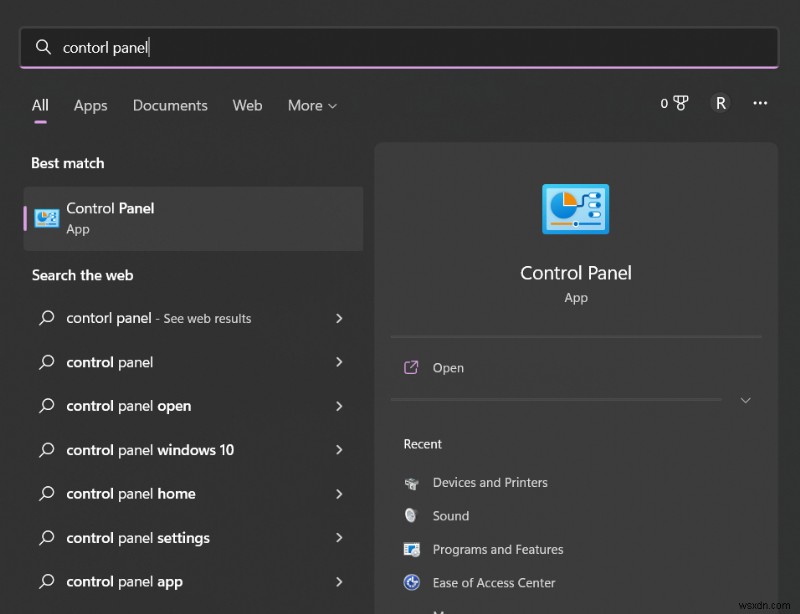Viewport: 800px width, 614px height.
Task: Open Ease of Access Center from Recent
Action: pyautogui.click(x=494, y=582)
